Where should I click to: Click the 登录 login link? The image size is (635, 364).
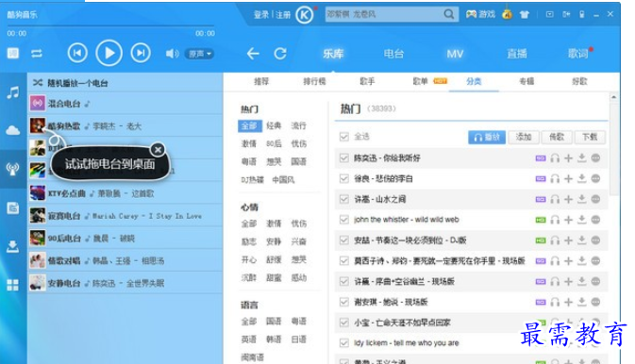point(261,15)
